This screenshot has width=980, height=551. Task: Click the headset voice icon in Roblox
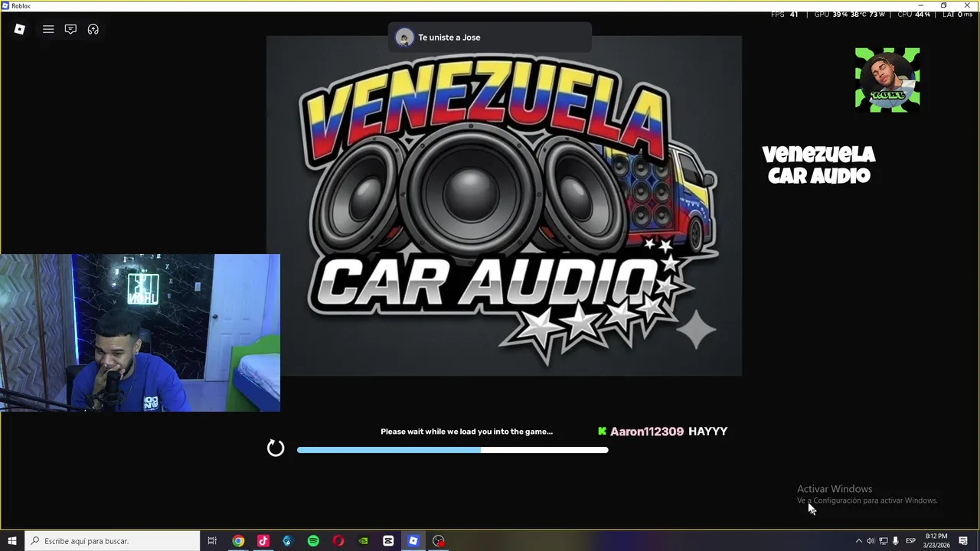pos(93,29)
